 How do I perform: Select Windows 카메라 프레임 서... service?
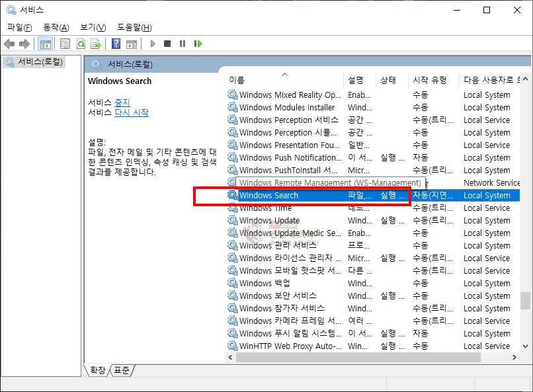point(373,321)
